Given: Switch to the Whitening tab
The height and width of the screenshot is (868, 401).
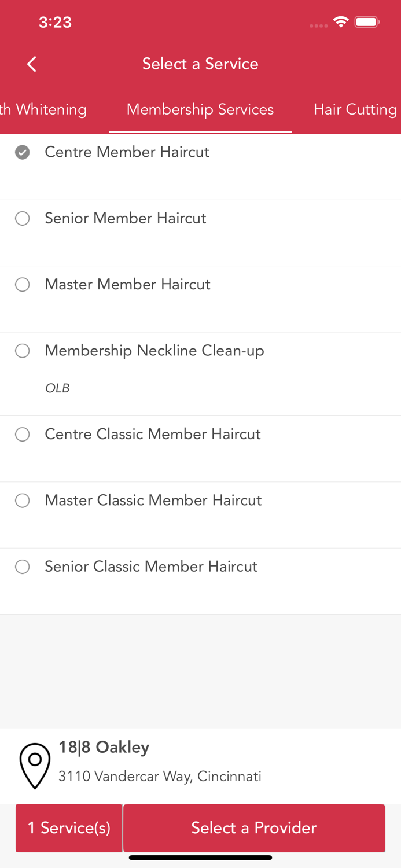Looking at the screenshot, I should 43,109.
